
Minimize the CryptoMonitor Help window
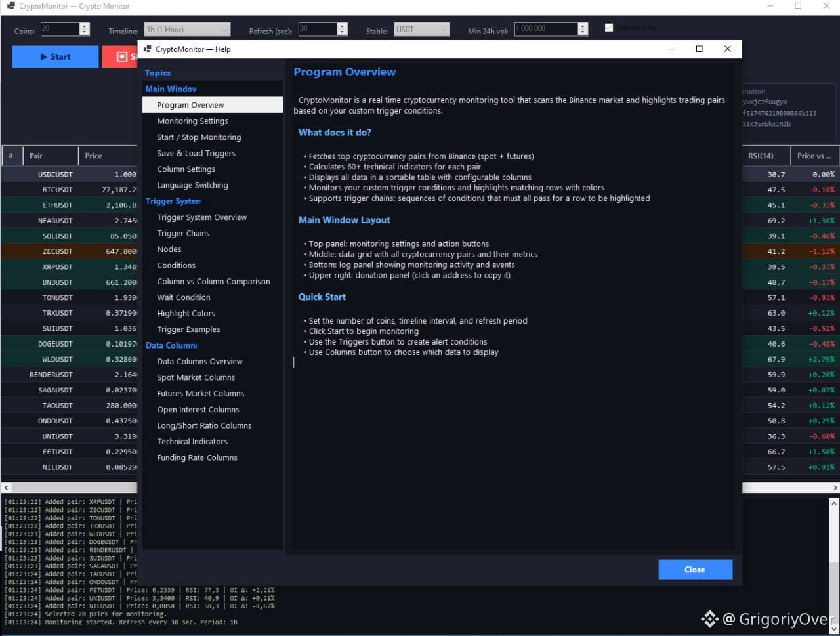pyautogui.click(x=671, y=49)
